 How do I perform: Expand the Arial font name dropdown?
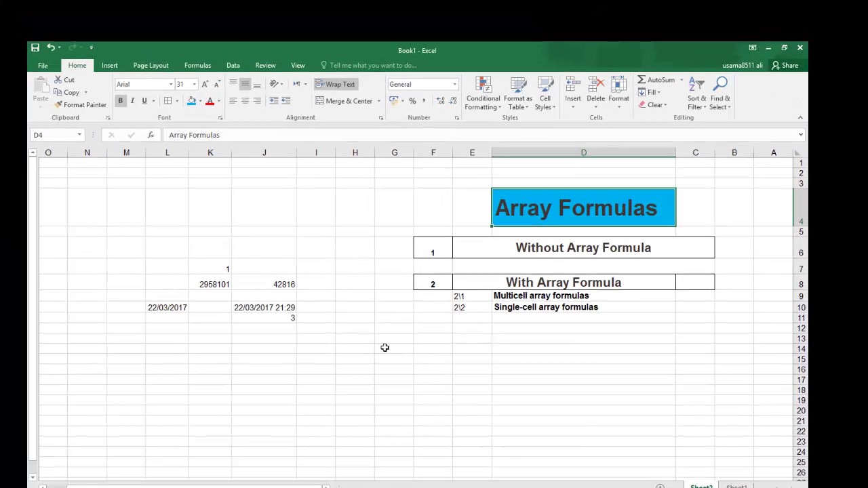(171, 84)
